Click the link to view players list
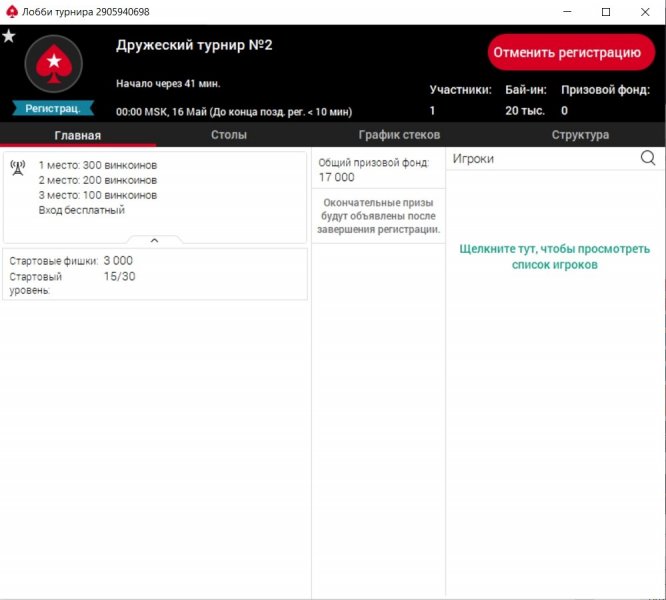Viewport: 666px width, 600px height. click(554, 257)
